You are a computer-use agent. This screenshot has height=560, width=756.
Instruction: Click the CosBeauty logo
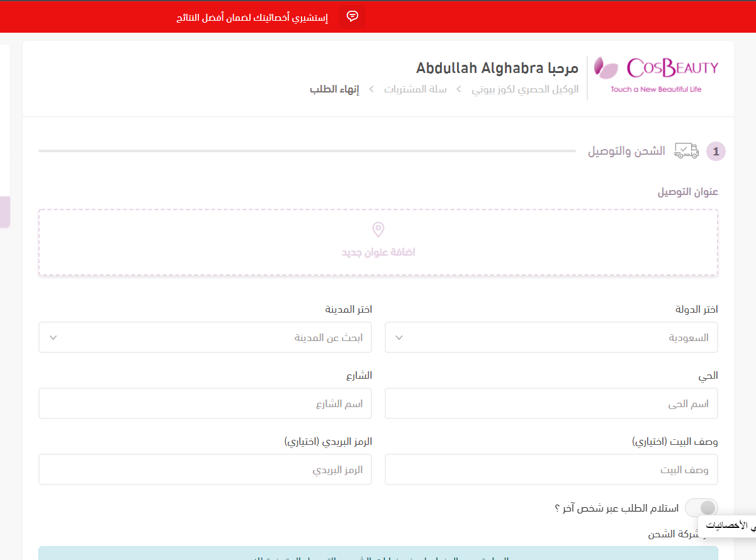point(656,76)
